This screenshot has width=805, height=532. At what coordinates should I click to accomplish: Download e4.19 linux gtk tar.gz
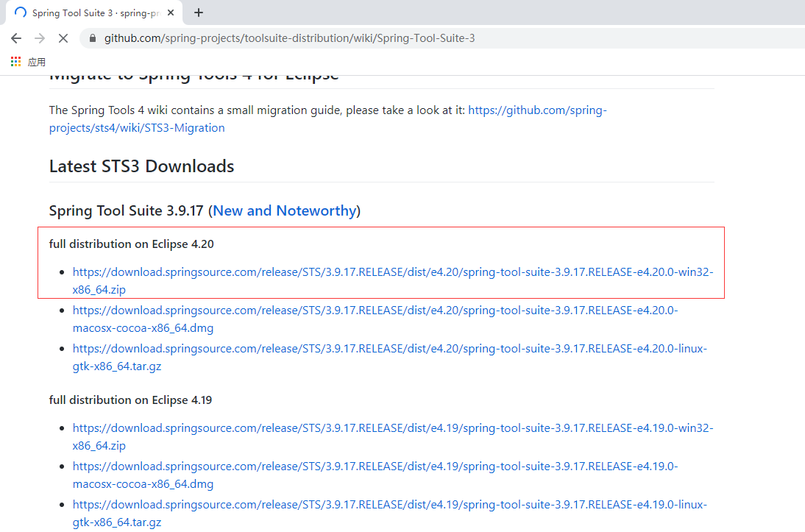pyautogui.click(x=390, y=513)
